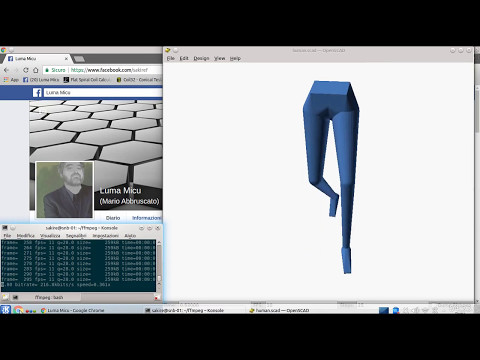Image resolution: width=480 pixels, height=360 pixels.
Task: Click the Konsole vertical scrollbar
Action: (x=159, y=263)
